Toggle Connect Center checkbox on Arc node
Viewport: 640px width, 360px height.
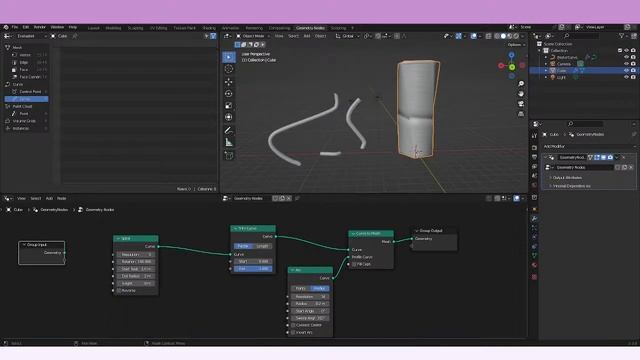293,325
